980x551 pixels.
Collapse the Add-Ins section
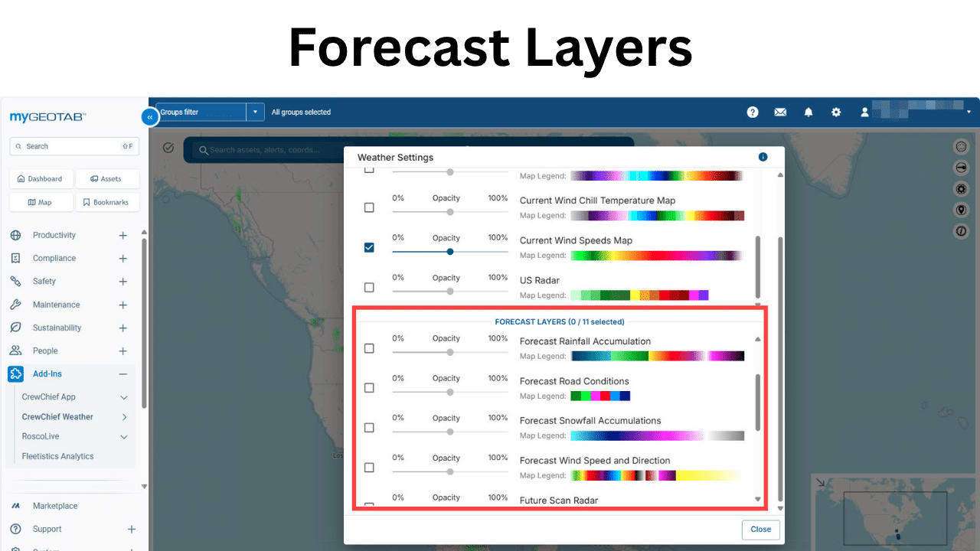[x=124, y=373]
